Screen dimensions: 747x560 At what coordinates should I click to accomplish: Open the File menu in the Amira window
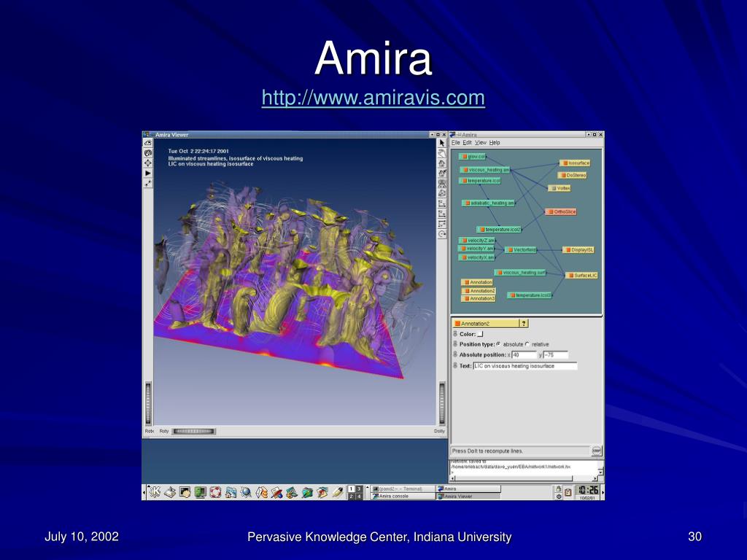pos(455,142)
